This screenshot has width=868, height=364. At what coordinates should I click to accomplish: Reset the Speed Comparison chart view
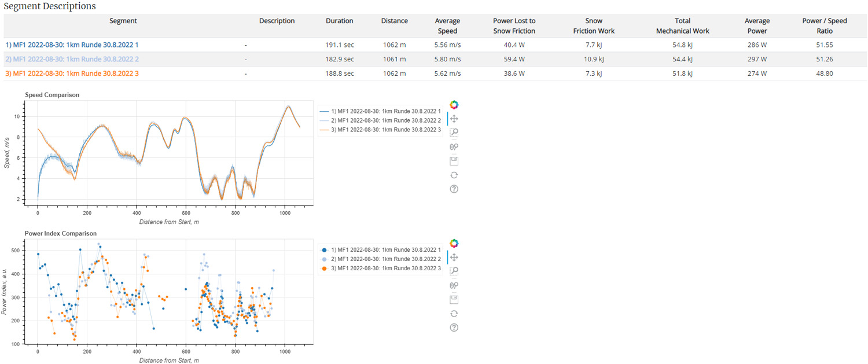[x=454, y=175]
